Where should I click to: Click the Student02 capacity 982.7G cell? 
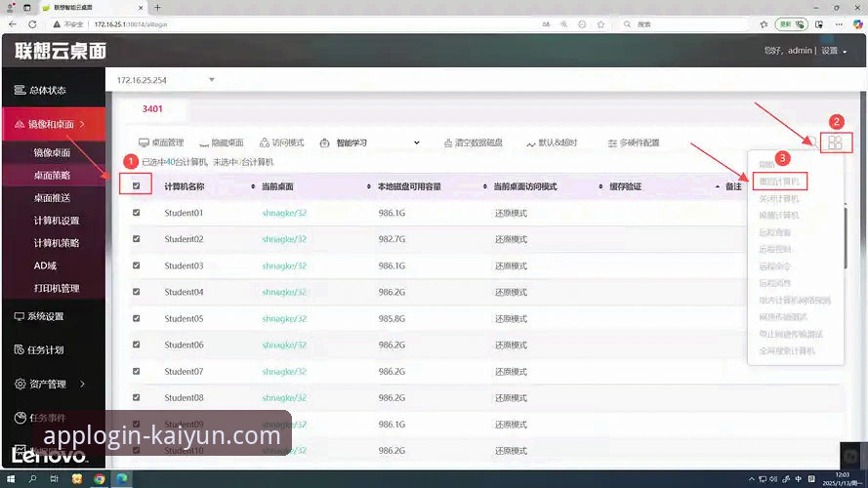click(x=392, y=239)
